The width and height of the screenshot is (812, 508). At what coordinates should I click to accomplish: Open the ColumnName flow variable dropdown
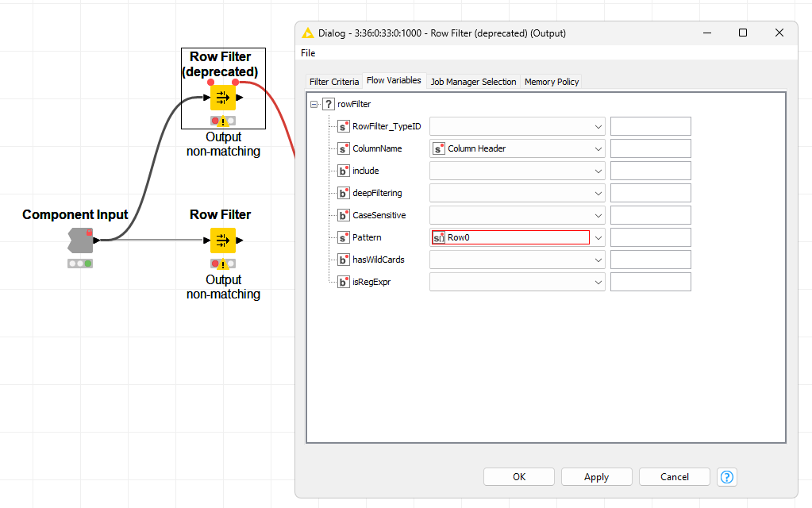pyautogui.click(x=597, y=148)
